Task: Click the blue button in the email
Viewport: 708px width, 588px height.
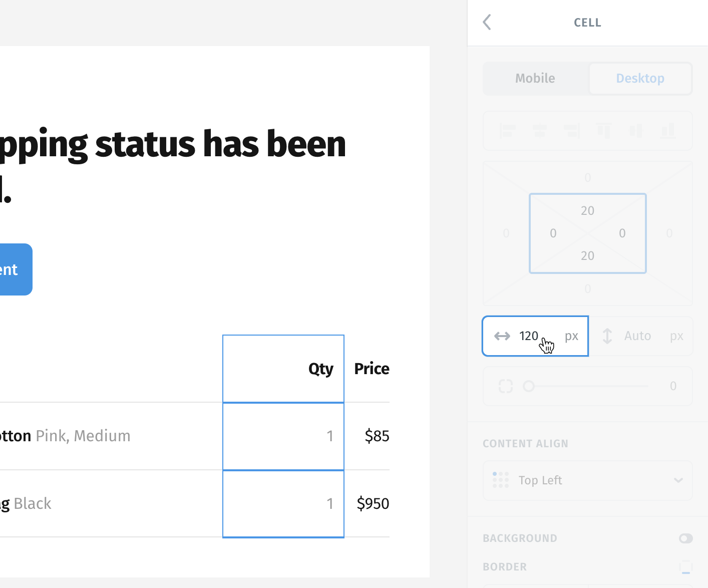Action: [14, 269]
